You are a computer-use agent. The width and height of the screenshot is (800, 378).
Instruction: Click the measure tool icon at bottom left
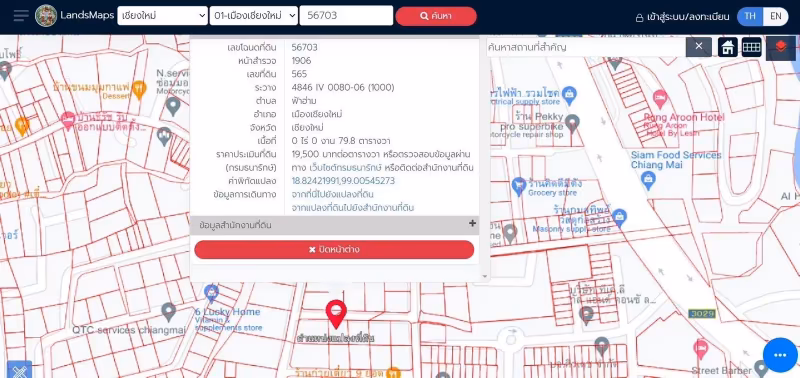pyautogui.click(x=19, y=370)
